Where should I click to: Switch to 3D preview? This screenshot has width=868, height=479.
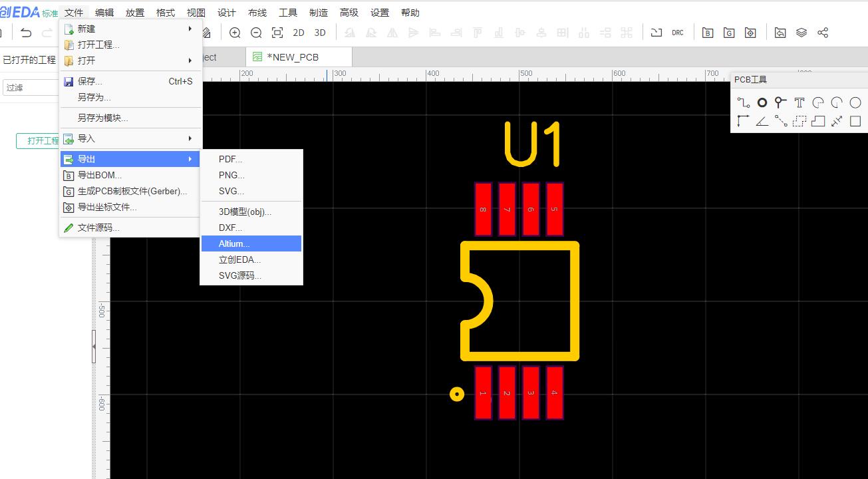point(320,33)
